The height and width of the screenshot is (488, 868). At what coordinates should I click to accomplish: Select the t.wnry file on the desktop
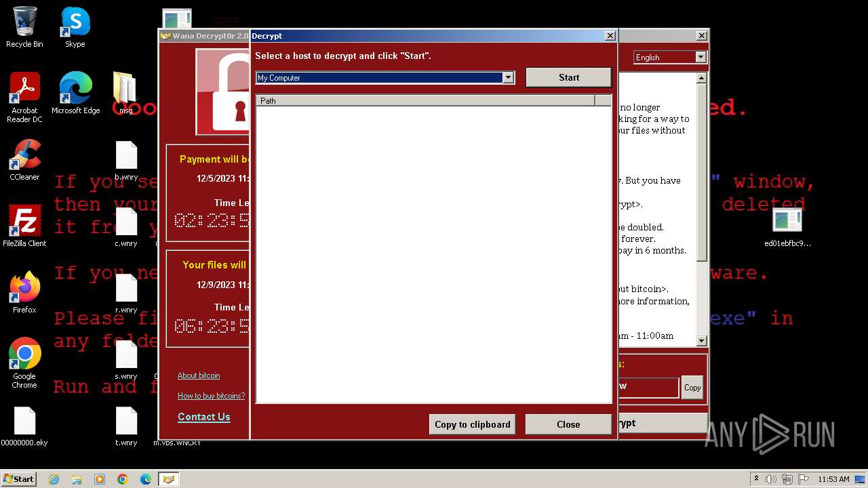tap(126, 426)
